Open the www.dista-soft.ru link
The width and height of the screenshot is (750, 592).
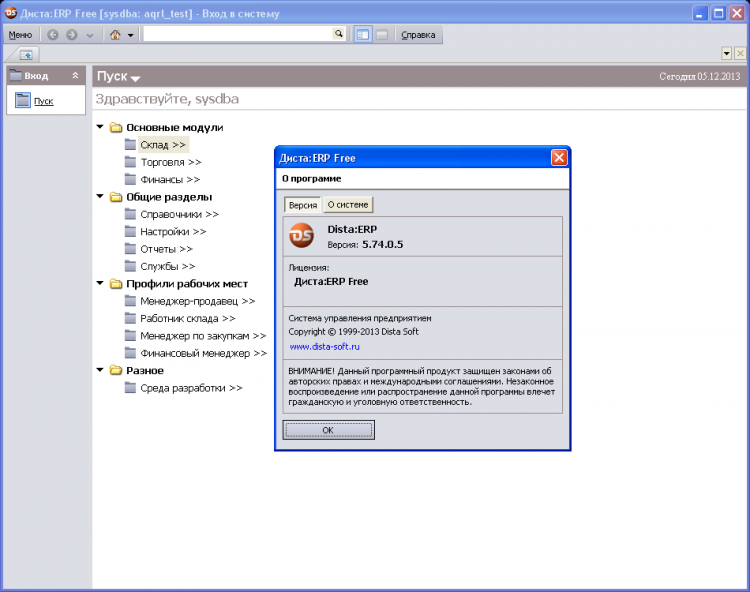click(x=324, y=347)
